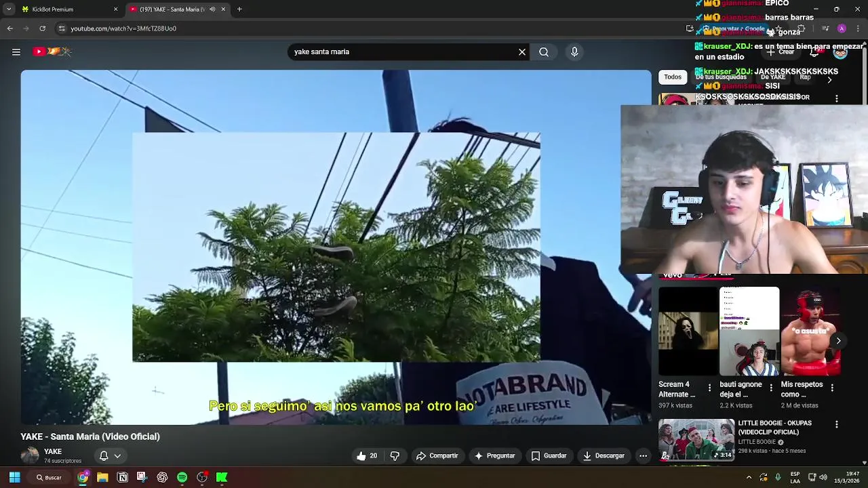Save the video using Guardar
This screenshot has height=488, width=868.
[x=549, y=456]
